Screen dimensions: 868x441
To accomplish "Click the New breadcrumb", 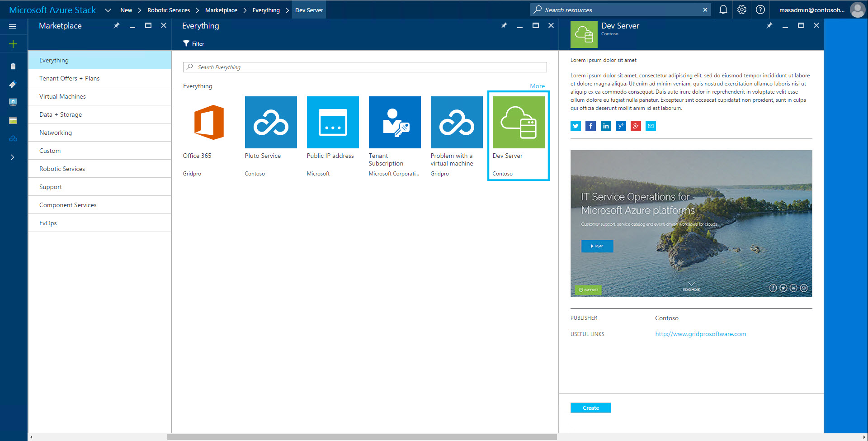I will (x=126, y=10).
